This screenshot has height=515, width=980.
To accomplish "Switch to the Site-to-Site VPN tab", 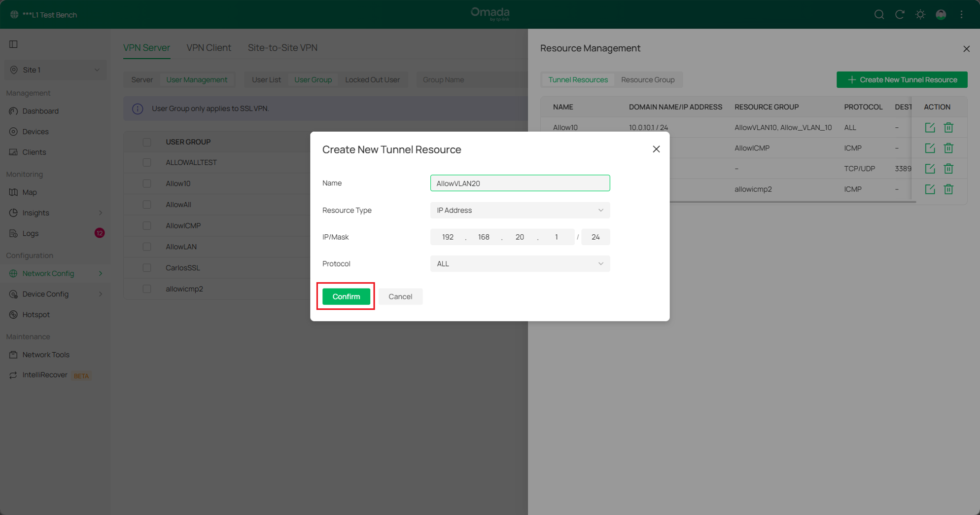I will pos(282,48).
